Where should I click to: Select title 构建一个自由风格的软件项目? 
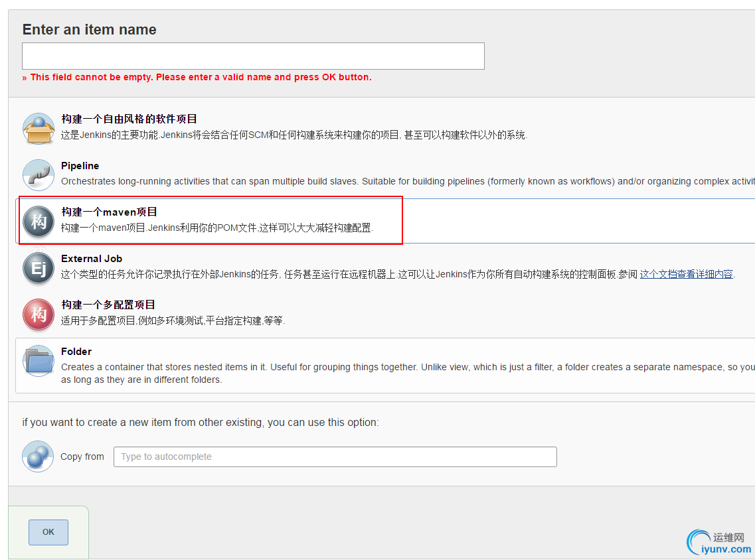tap(129, 119)
